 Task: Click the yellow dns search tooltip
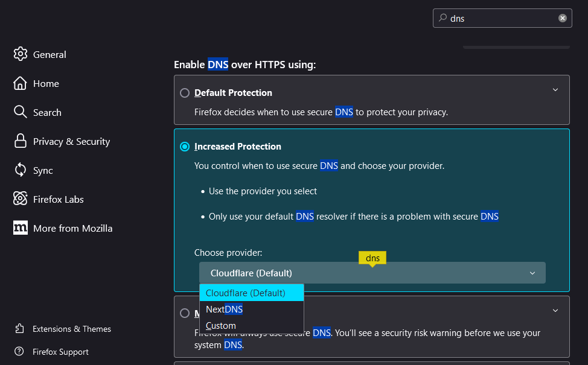(x=372, y=258)
